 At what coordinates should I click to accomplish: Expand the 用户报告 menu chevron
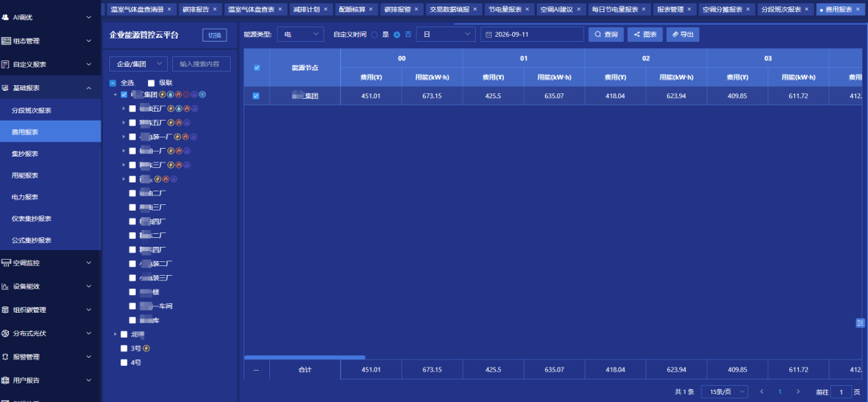pos(89,380)
